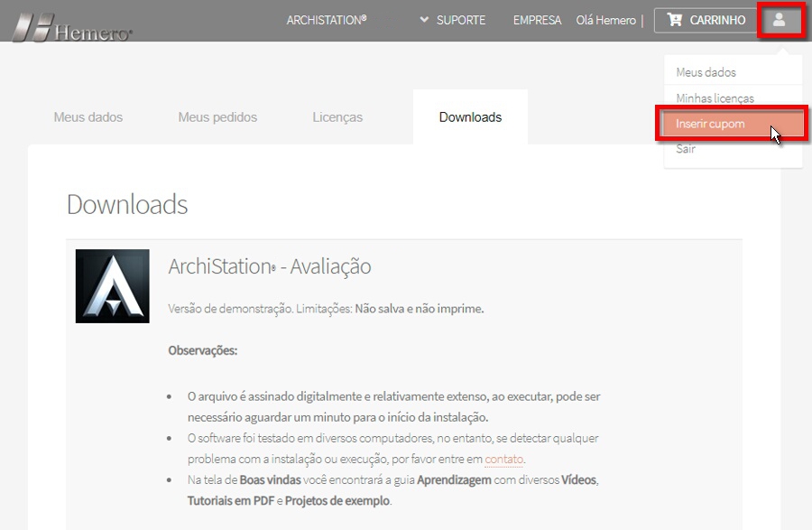
Task: Expand the Suporte dropdown chevron
Action: (x=424, y=20)
